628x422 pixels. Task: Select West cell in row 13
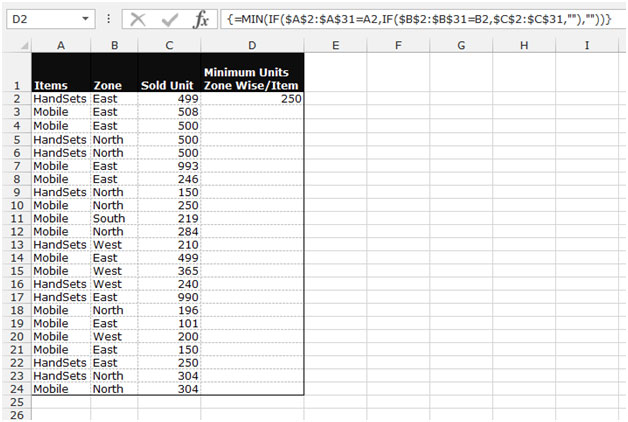(x=115, y=245)
